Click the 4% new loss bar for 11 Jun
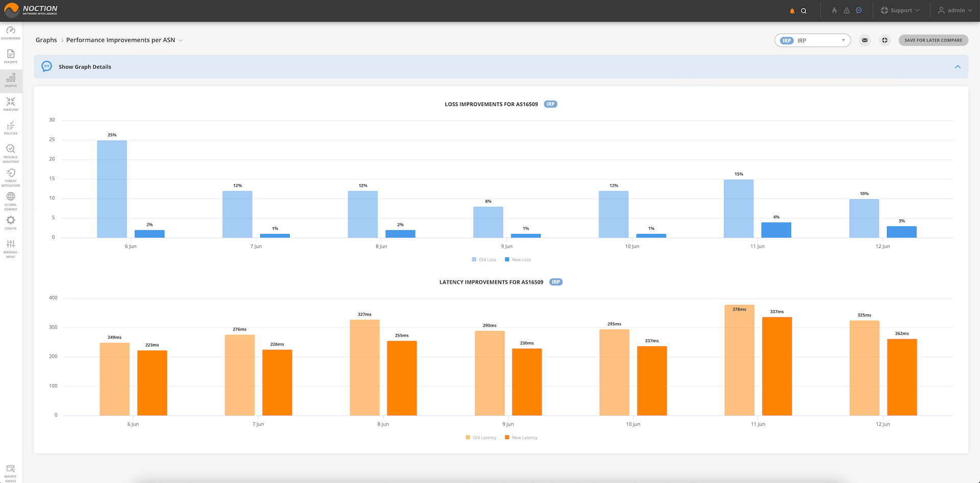The image size is (980, 483). [x=776, y=230]
